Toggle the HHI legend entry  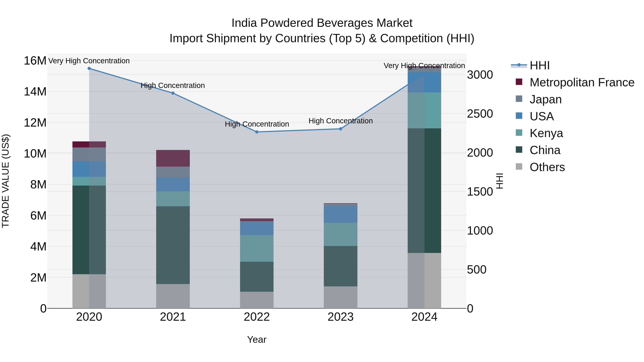coord(530,65)
